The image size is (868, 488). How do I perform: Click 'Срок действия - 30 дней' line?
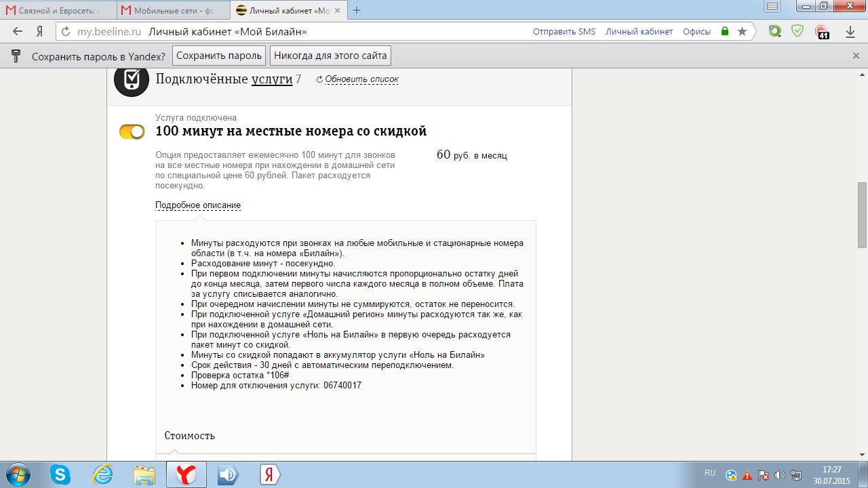(x=322, y=365)
